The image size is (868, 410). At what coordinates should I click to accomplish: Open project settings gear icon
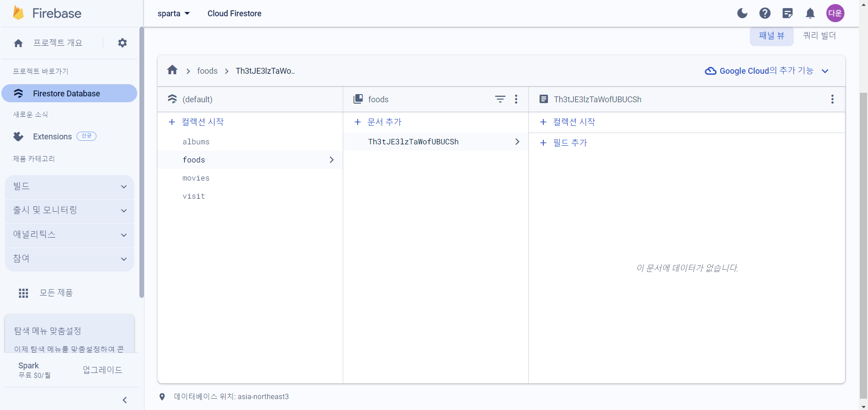[x=122, y=43]
